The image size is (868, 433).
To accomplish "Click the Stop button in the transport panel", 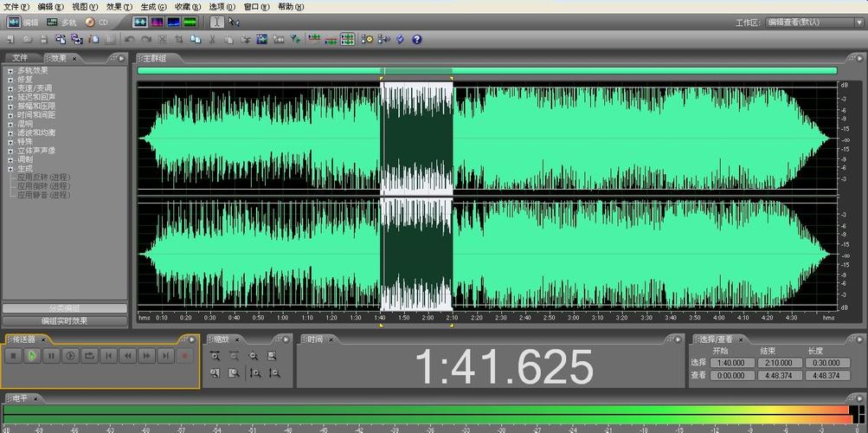I will (13, 355).
